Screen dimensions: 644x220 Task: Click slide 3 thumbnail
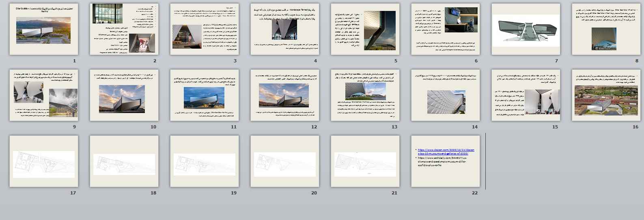pyautogui.click(x=205, y=29)
